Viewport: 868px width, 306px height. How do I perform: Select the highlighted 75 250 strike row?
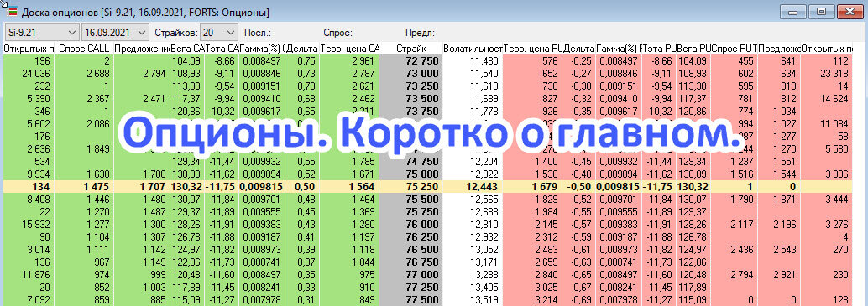pos(434,187)
